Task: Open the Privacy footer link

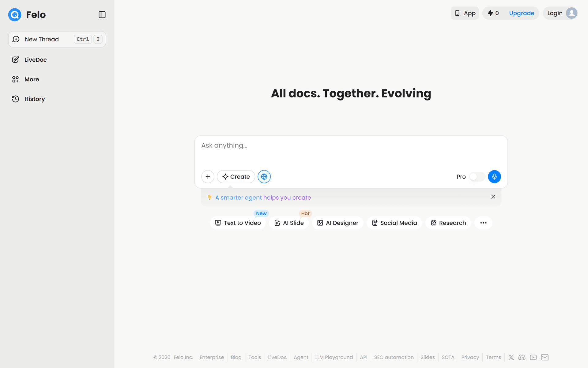Action: (x=470, y=357)
